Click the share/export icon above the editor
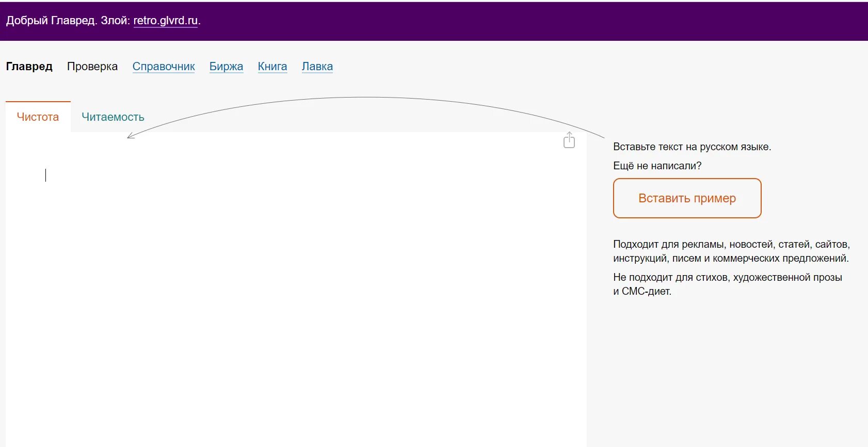Screen dimensions: 868x447 coord(569,140)
